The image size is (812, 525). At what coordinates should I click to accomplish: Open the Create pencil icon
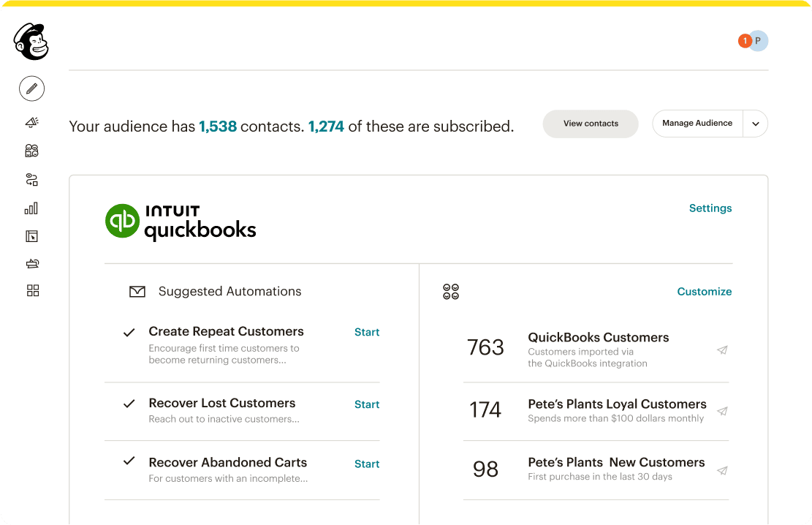tap(31, 88)
